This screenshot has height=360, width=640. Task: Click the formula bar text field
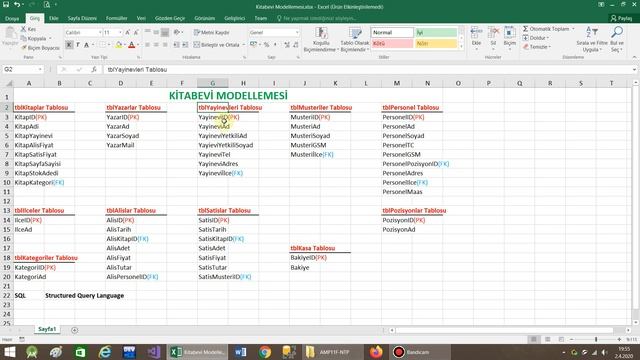tap(367, 69)
